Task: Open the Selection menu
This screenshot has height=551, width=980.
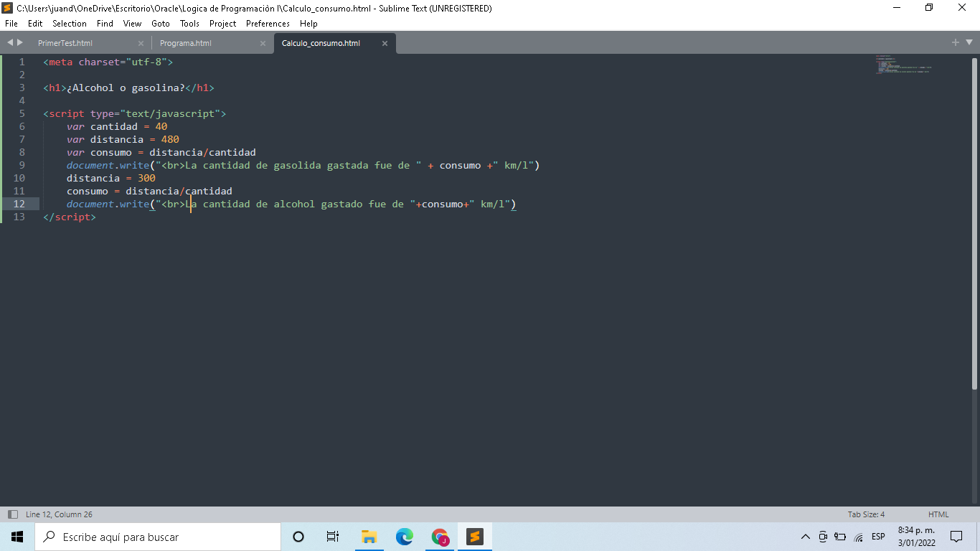Action: (70, 24)
